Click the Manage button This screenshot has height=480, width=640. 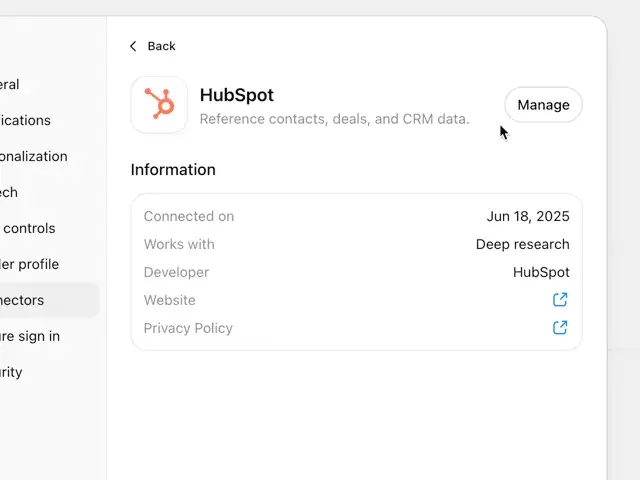pyautogui.click(x=543, y=105)
